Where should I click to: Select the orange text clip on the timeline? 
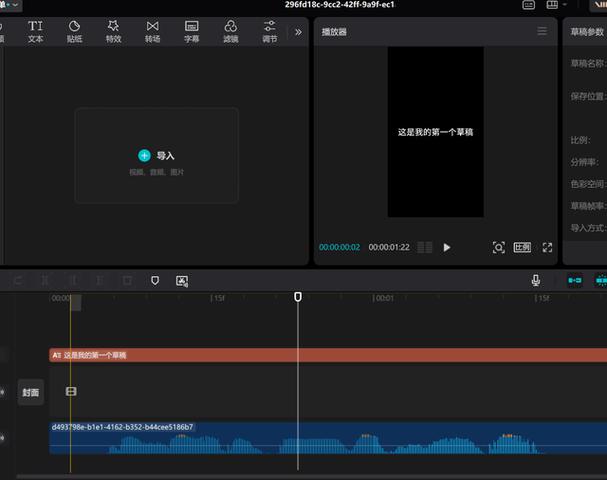point(328,355)
